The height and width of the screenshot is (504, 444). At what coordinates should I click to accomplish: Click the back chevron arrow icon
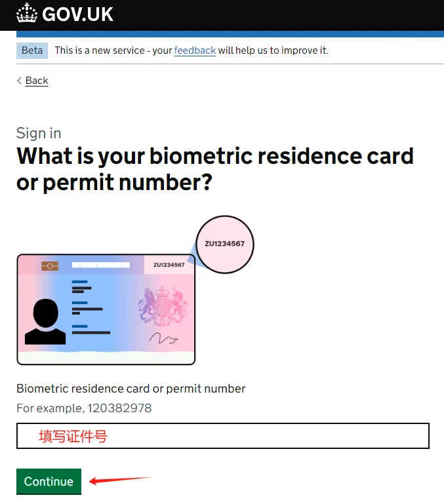(x=19, y=81)
